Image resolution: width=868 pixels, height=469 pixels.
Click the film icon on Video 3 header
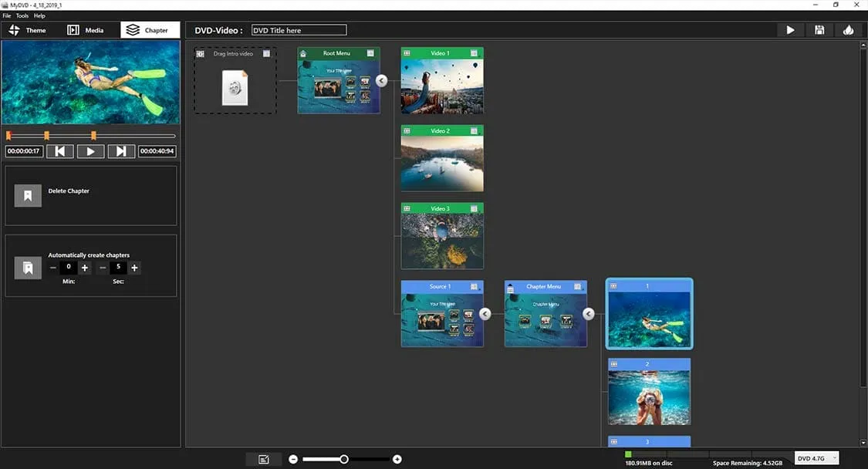(407, 209)
